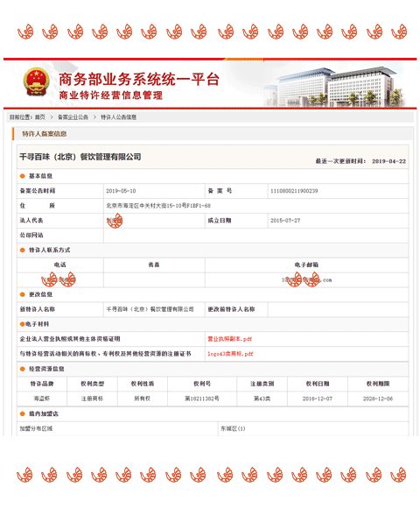
Task: Click the 公司网站 row label
Action: (x=31, y=236)
